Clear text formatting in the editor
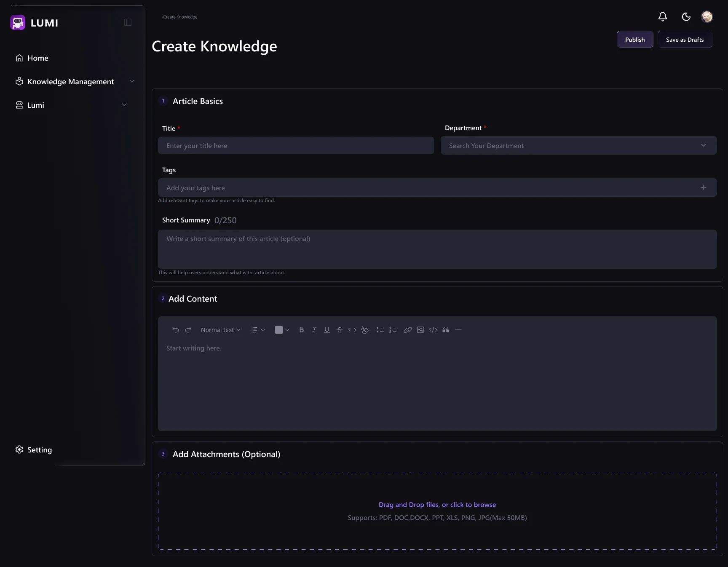 (x=365, y=330)
